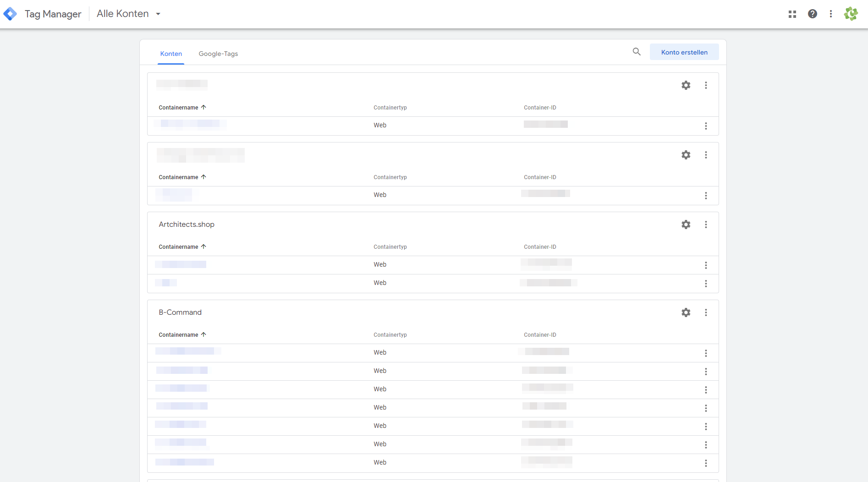Open row menu of first B-Command container
The height and width of the screenshot is (482, 868).
coord(706,353)
